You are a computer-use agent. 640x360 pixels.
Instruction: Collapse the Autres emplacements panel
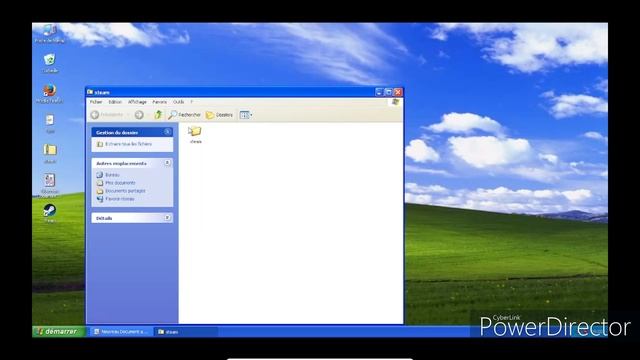click(x=167, y=163)
